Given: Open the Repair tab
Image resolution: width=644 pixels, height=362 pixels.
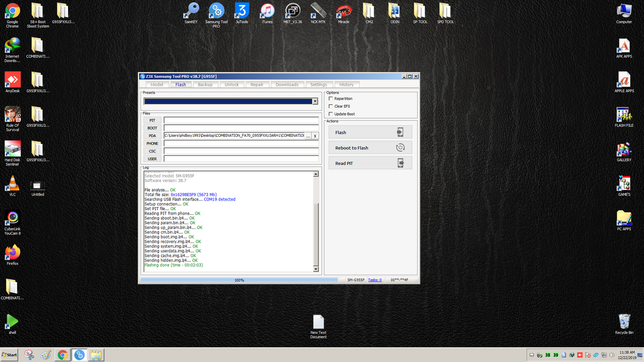Looking at the screenshot, I should [257, 84].
